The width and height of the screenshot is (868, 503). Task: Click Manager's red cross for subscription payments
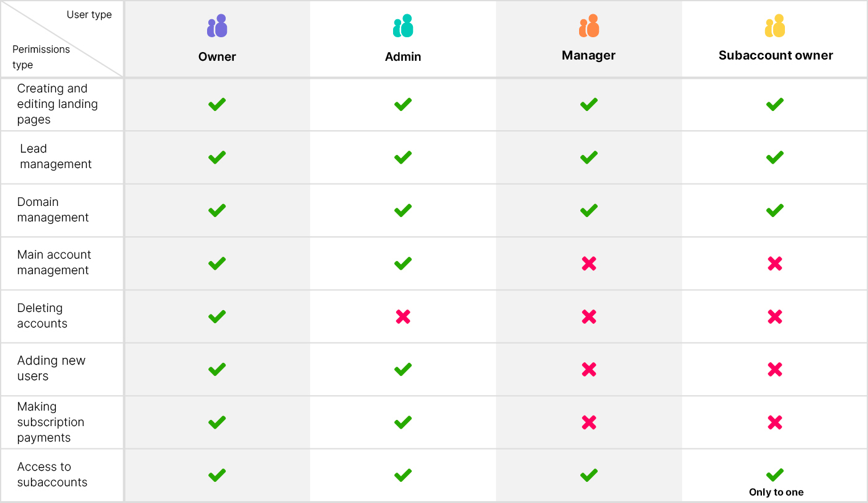589,422
